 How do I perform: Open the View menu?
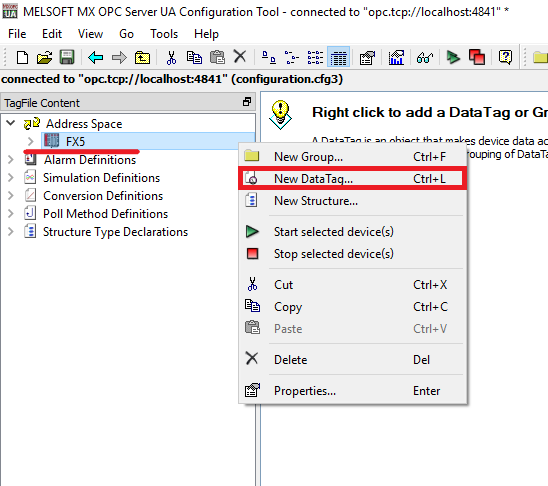tap(90, 34)
